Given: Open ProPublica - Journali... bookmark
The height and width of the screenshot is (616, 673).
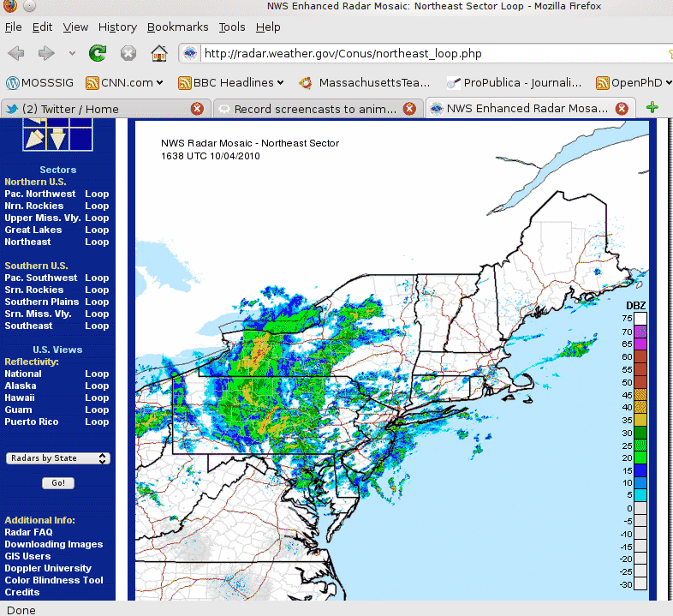Looking at the screenshot, I should [515, 82].
